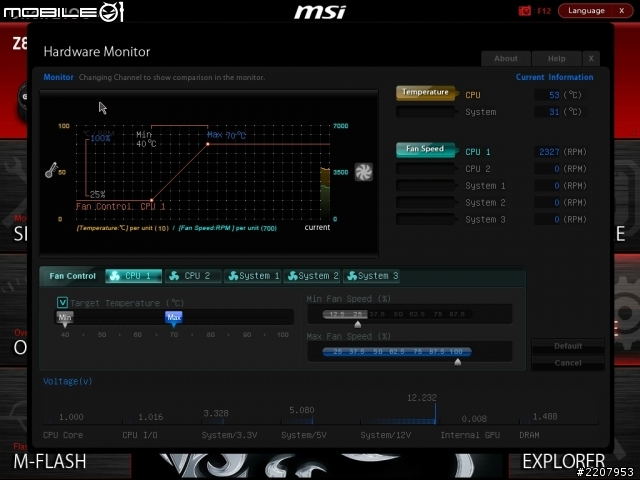Image resolution: width=640 pixels, height=480 pixels.
Task: Set Min Fan Speed to 12.5 on the scale
Action: tap(337, 314)
